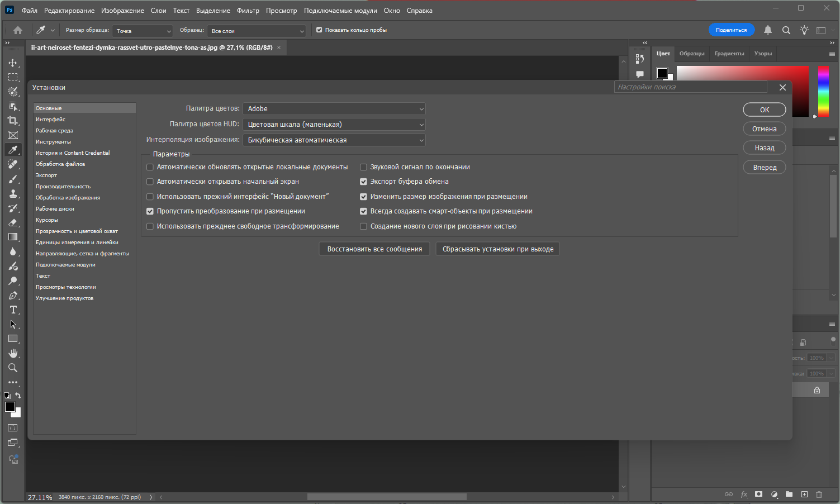The image size is (840, 504).
Task: Click the Отмена button
Action: tap(765, 129)
